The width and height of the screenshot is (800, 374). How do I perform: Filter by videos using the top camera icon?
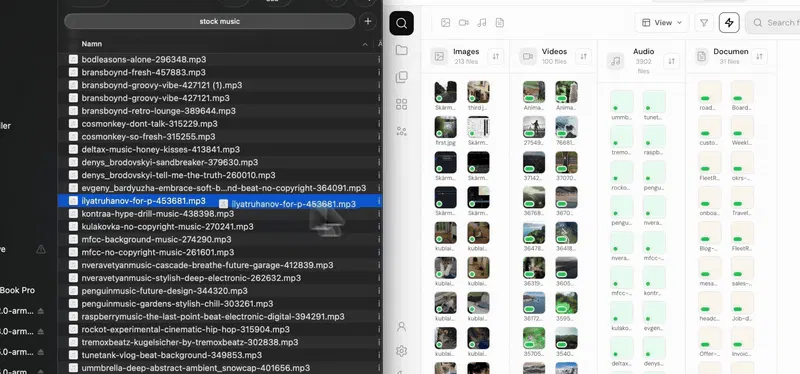click(x=463, y=22)
